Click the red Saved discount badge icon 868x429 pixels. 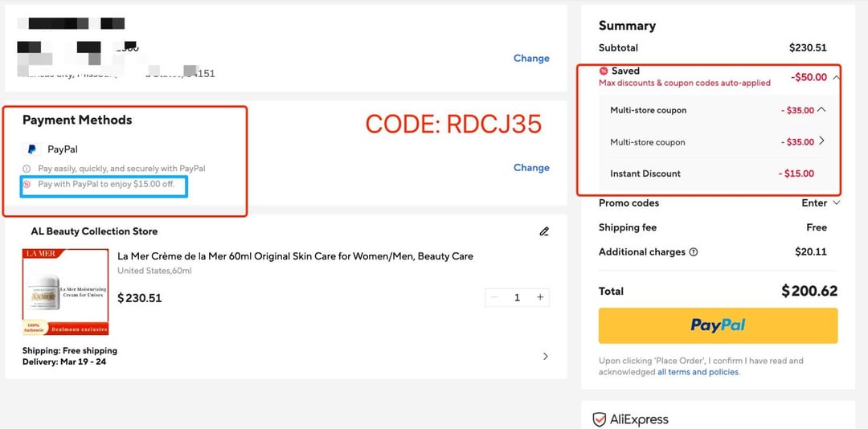pos(604,71)
